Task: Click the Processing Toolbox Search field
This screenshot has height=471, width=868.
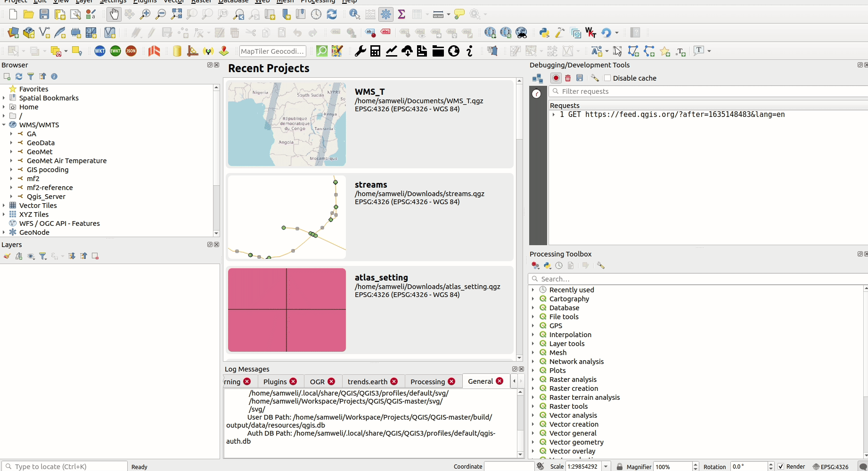Action: click(x=698, y=279)
